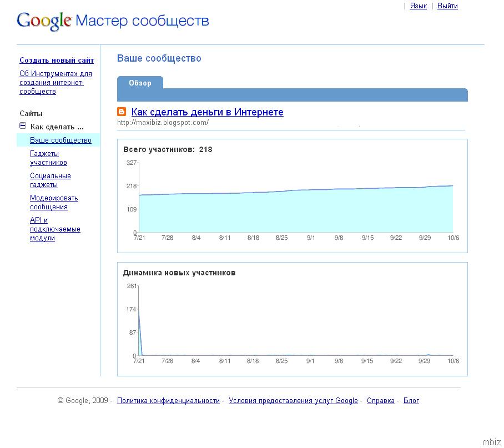Open 'Политика конфиденциальности' footer link

[x=168, y=400]
